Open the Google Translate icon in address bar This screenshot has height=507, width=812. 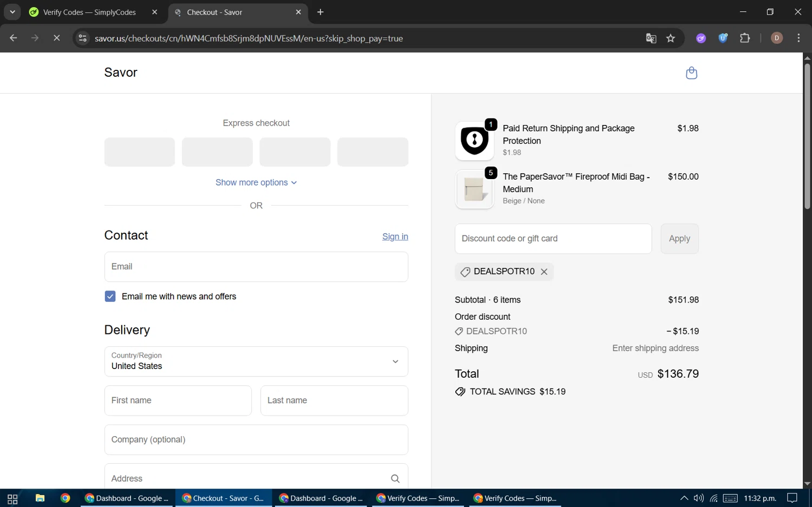651,38
